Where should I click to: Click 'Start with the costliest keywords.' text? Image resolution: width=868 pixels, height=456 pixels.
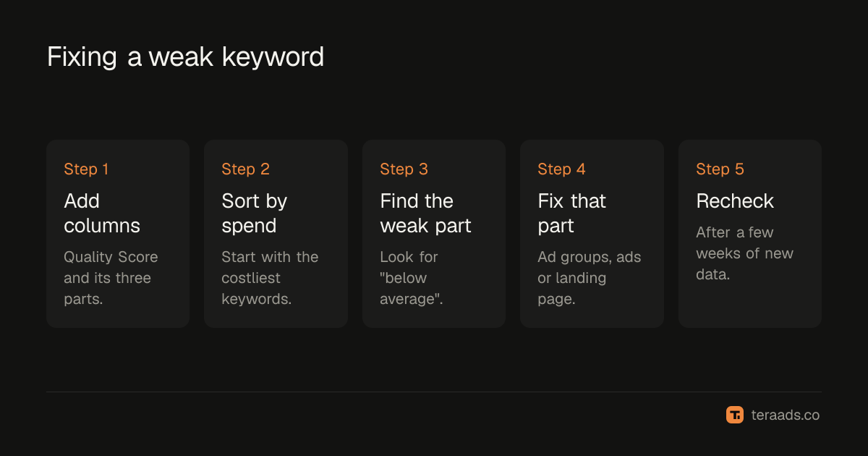[270, 278]
